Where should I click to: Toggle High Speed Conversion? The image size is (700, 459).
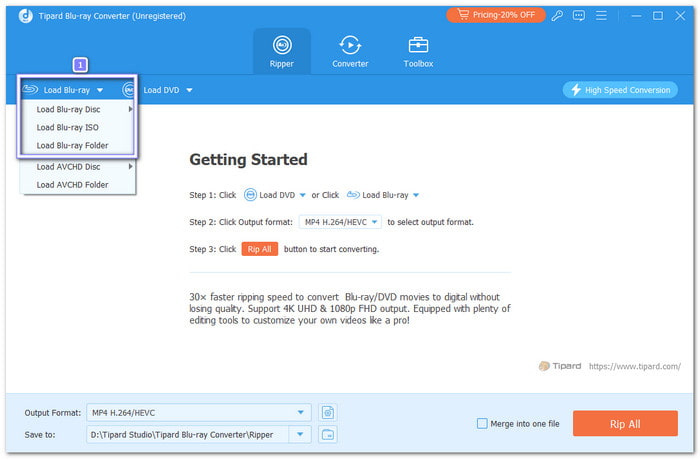tap(620, 90)
